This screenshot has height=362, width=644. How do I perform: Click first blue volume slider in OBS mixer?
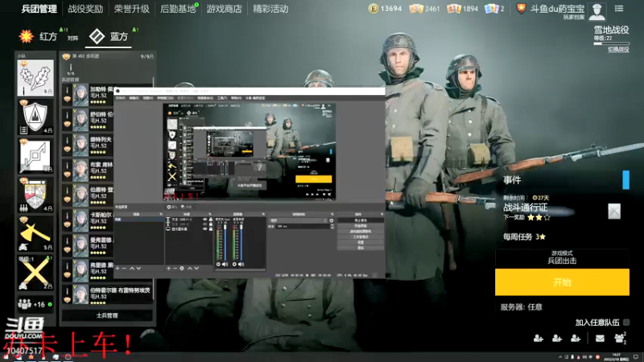[x=225, y=242]
